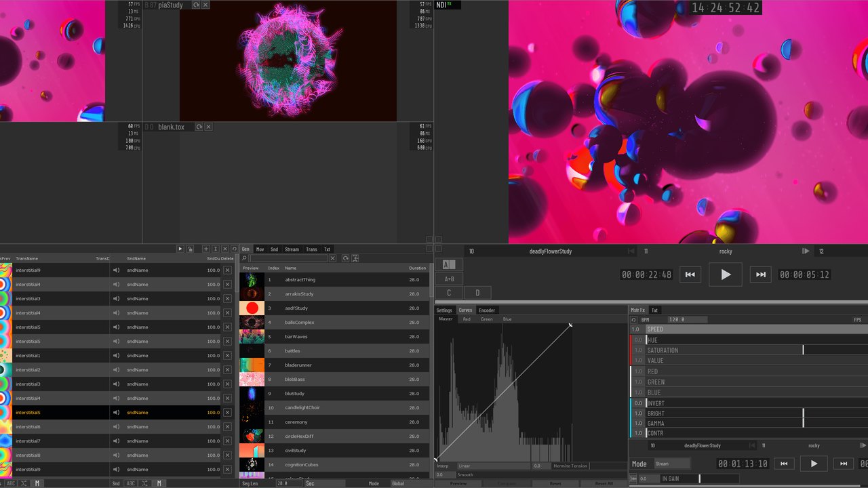This screenshot has height=488, width=868.
Task: Open the Encoder tab
Action: (487, 310)
